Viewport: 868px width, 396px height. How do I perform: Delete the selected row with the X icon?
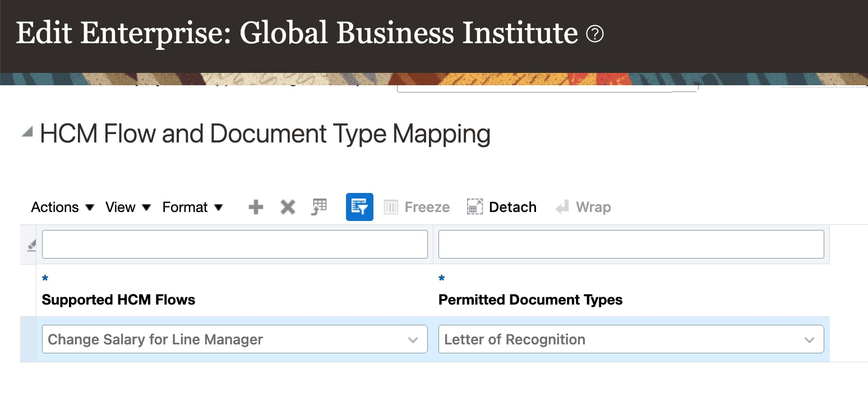pos(288,208)
